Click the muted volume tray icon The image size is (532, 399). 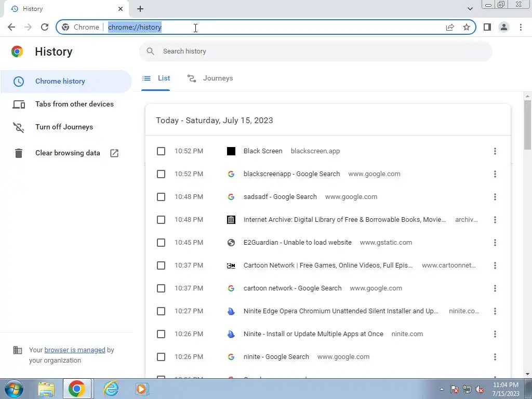480,390
